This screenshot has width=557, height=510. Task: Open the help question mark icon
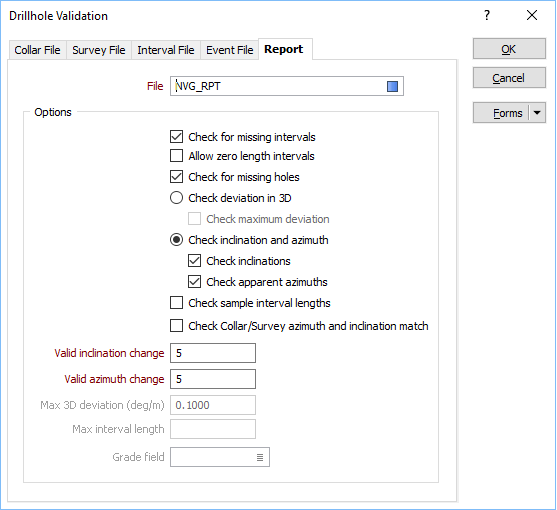pos(487,15)
